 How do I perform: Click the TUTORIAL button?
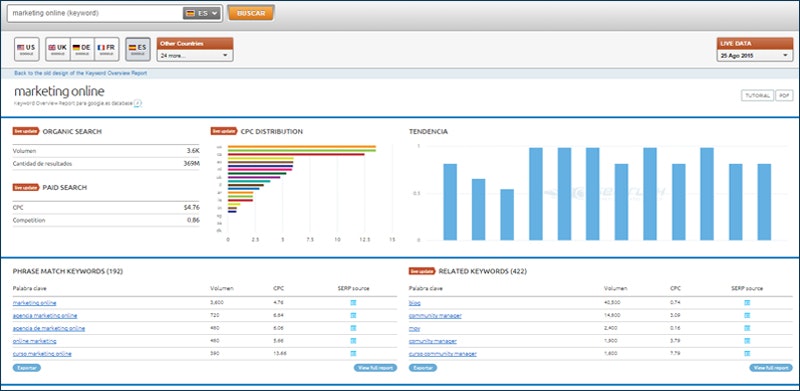(x=757, y=95)
